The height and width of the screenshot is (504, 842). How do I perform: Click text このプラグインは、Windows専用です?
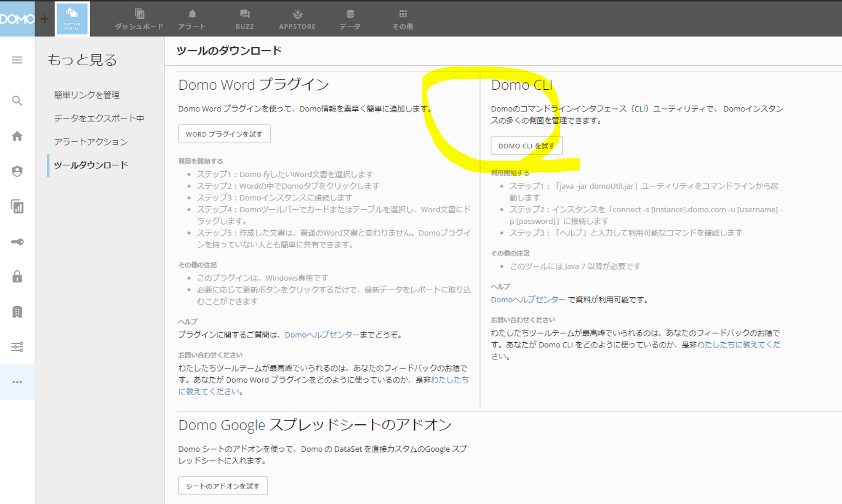[263, 278]
